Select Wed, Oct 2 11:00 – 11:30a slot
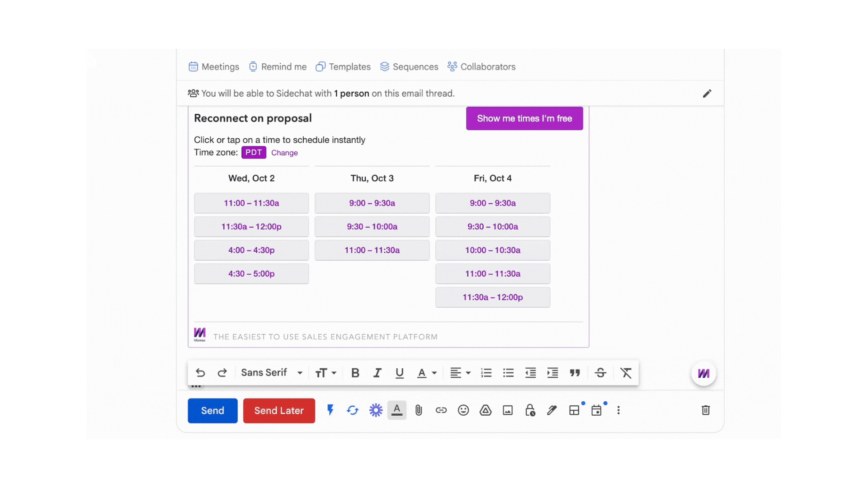The image size is (868, 488). coord(251,203)
